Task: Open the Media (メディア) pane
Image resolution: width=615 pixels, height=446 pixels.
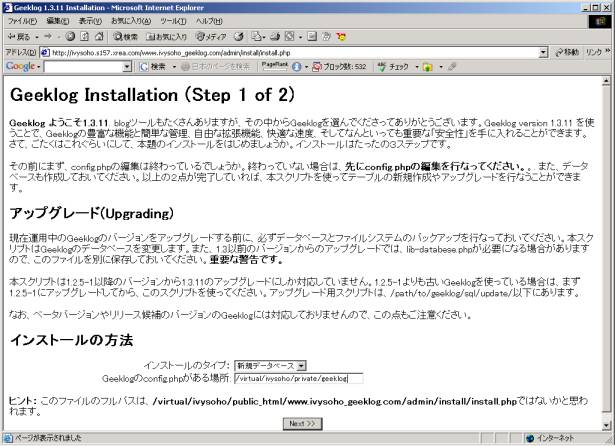Action: tap(211, 36)
